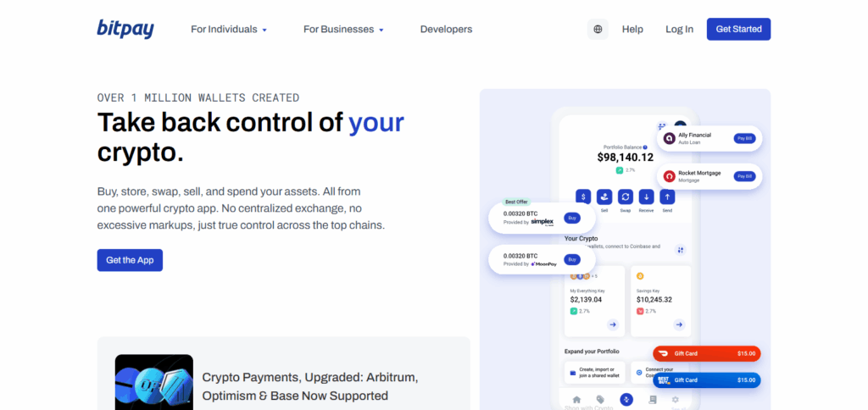The image size is (868, 410).
Task: Click the red 2.7% trend icon in Savings Key
Action: 640,311
